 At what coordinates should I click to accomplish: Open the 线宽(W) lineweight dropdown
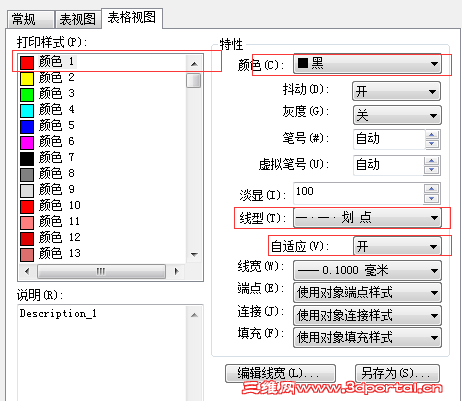(x=367, y=270)
